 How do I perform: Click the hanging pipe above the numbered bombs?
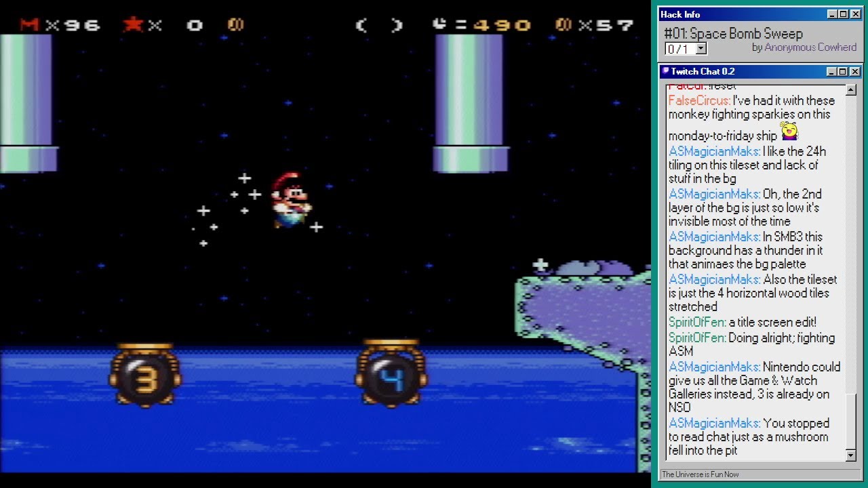pyautogui.click(x=471, y=103)
